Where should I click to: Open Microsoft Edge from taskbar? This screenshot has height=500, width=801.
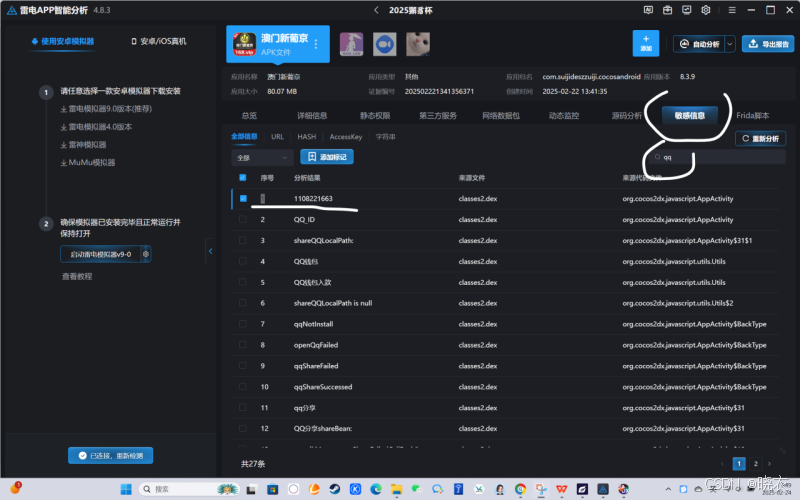pos(376,489)
